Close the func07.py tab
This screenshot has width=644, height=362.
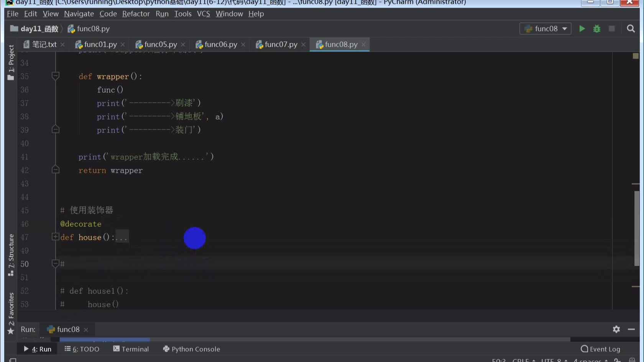click(x=303, y=45)
